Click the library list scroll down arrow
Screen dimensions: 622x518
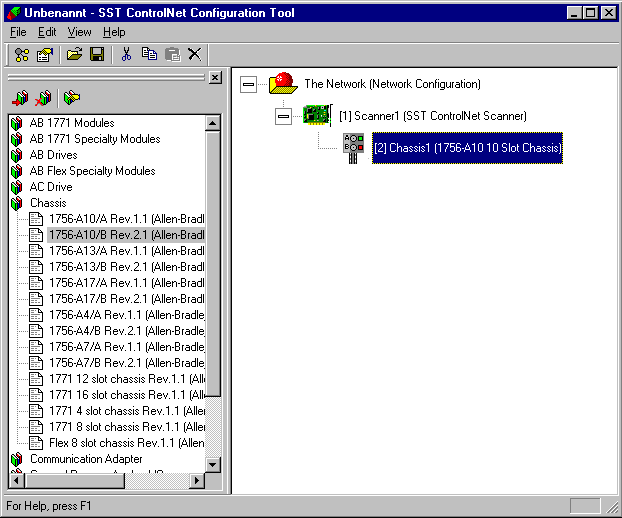(x=213, y=464)
